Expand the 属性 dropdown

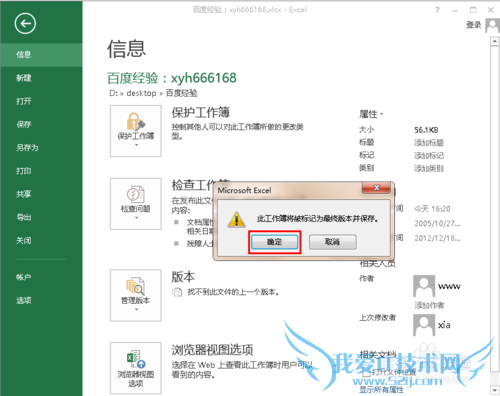click(371, 114)
